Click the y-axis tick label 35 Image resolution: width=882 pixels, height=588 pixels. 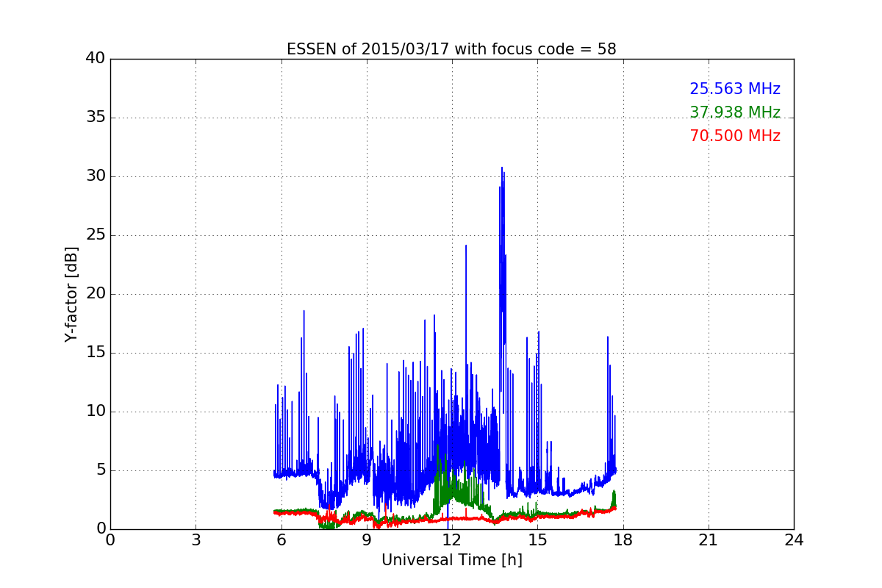click(x=96, y=118)
